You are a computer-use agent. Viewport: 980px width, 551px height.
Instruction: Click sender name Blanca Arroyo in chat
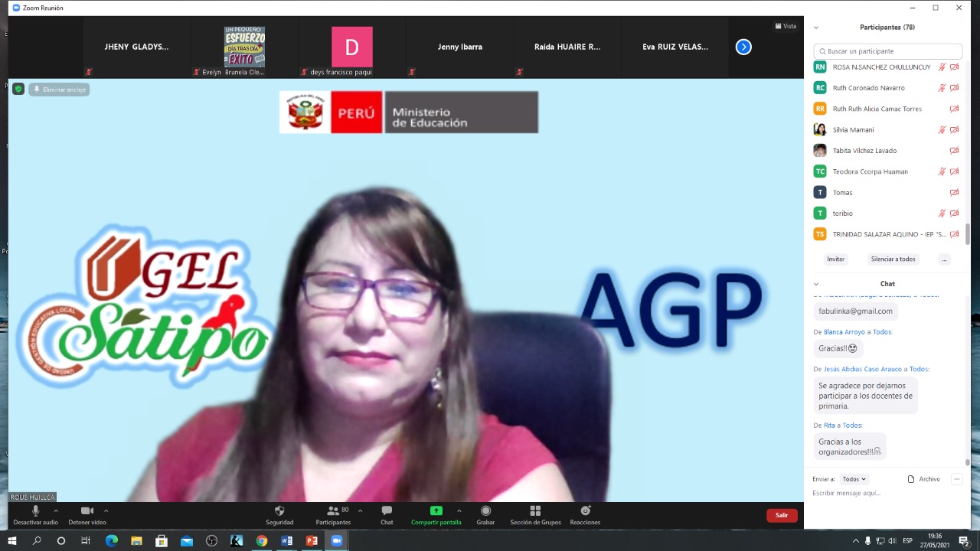click(x=844, y=332)
